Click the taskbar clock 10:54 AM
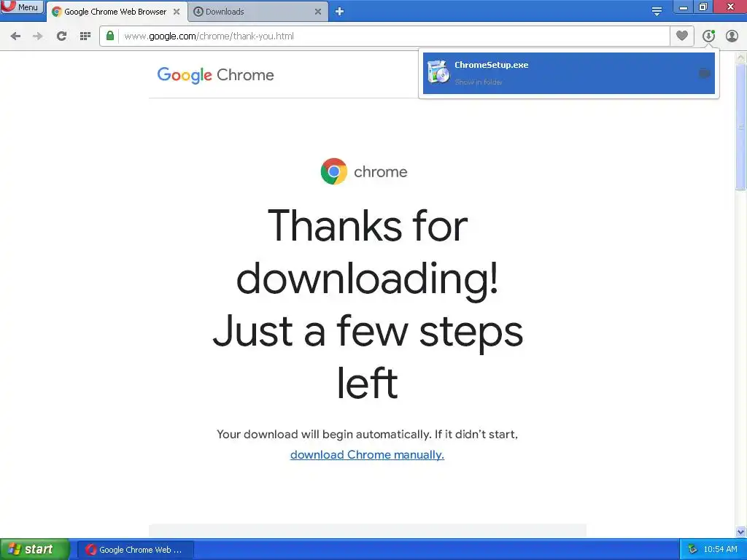Viewport: 747px width, 560px height. 720,550
